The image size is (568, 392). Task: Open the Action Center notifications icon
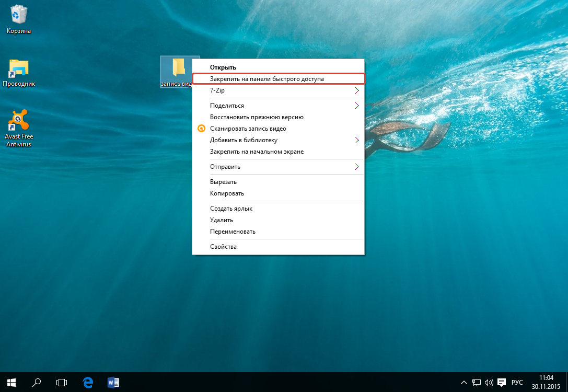502,382
